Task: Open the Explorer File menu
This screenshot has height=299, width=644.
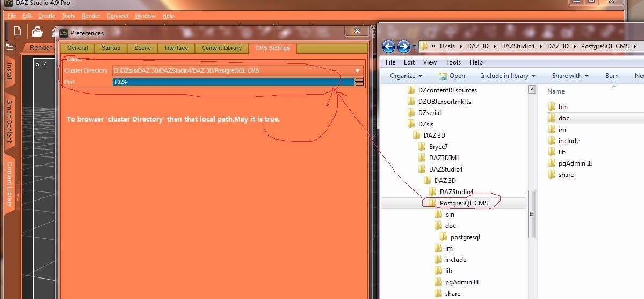Action: pos(390,62)
